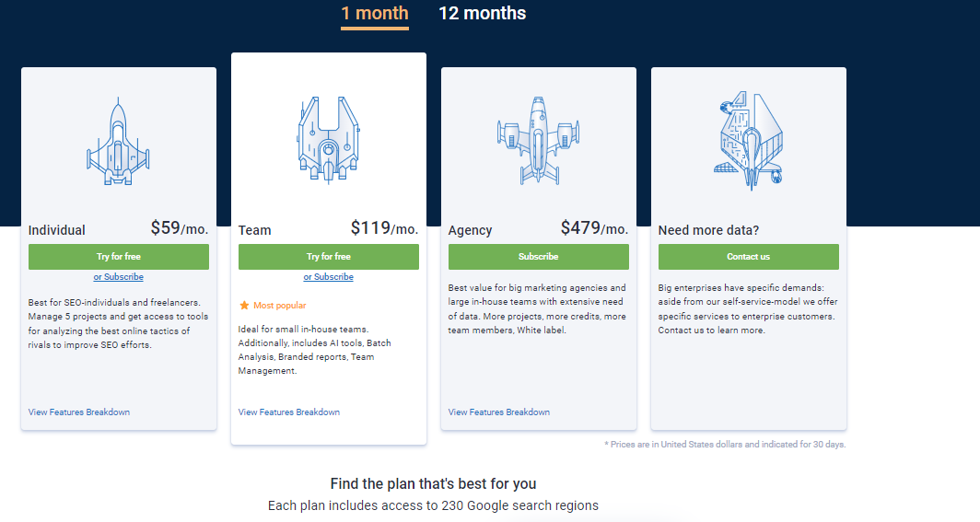Viewport: 980px width, 522px height.
Task: Click the $479/mo. Agency price
Action: tap(594, 228)
